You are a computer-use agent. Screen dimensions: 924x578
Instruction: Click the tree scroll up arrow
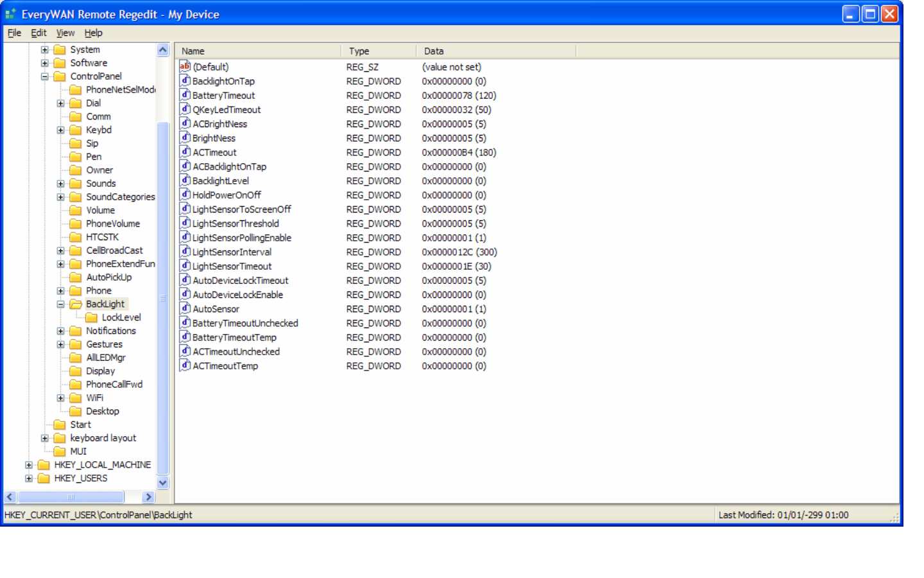[162, 49]
